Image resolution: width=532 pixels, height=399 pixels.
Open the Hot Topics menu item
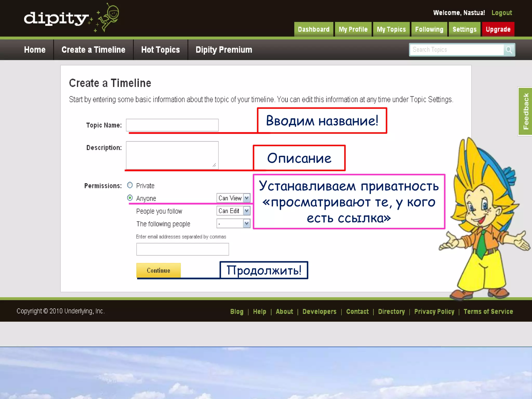click(161, 50)
